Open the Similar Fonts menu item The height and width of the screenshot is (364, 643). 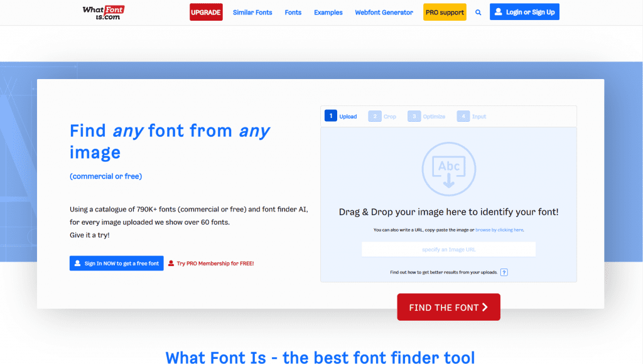[x=252, y=13]
